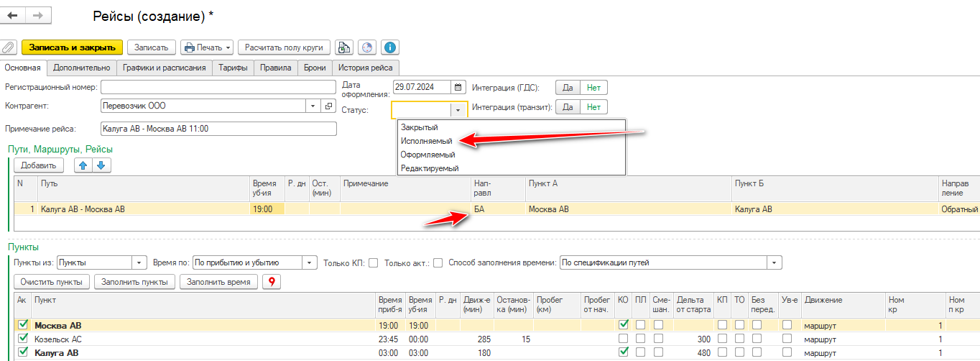The width and height of the screenshot is (980, 361).
Task: Click the paperclip attachments icon
Action: (9, 47)
